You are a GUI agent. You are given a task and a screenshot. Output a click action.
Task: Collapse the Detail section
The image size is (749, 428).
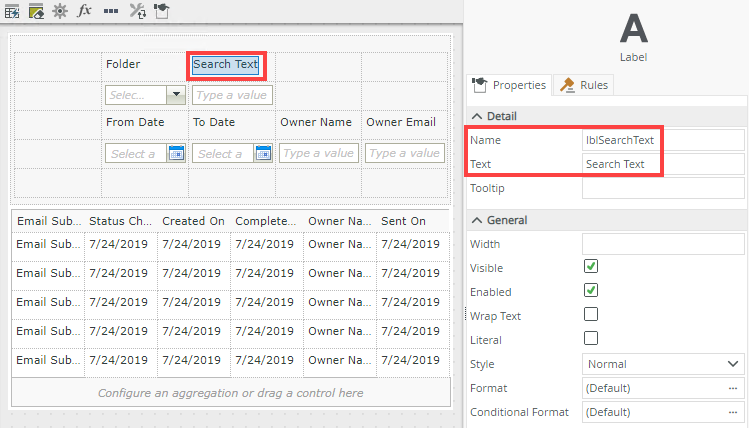[x=477, y=116]
